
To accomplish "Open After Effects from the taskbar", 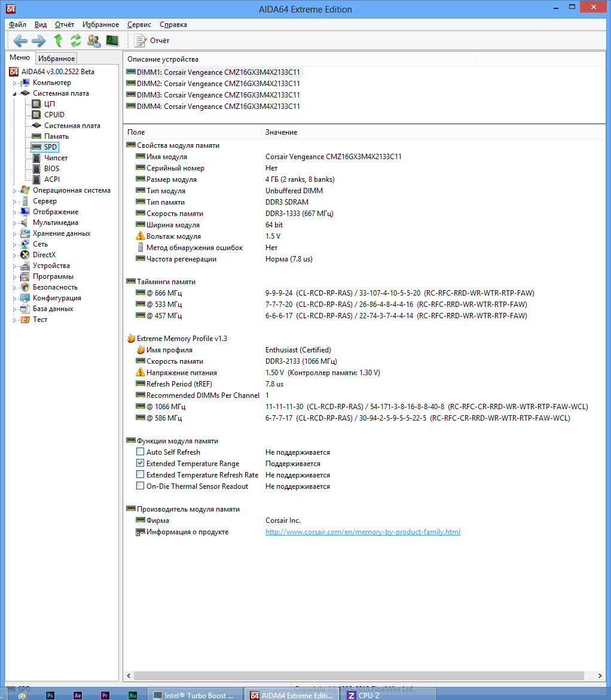I will (x=78, y=696).
